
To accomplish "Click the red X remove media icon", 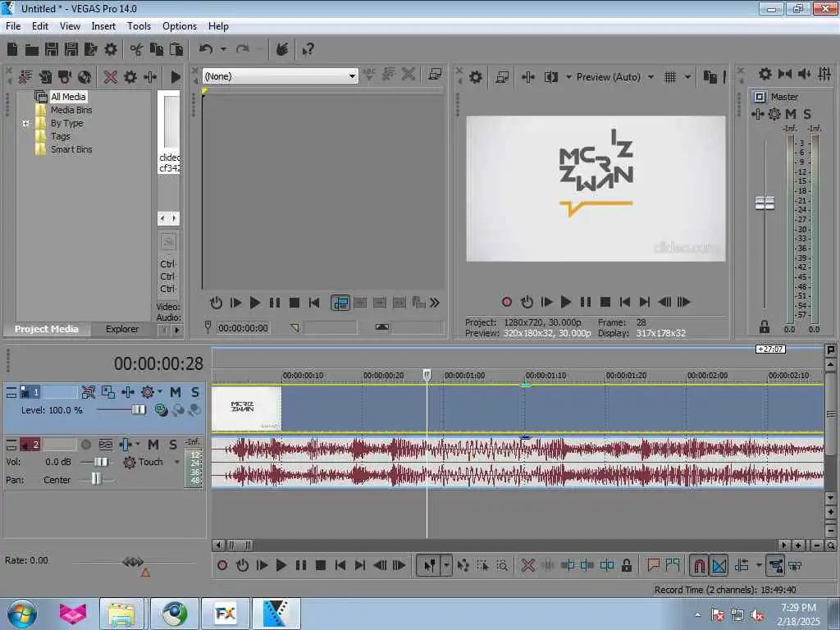I will pyautogui.click(x=111, y=77).
